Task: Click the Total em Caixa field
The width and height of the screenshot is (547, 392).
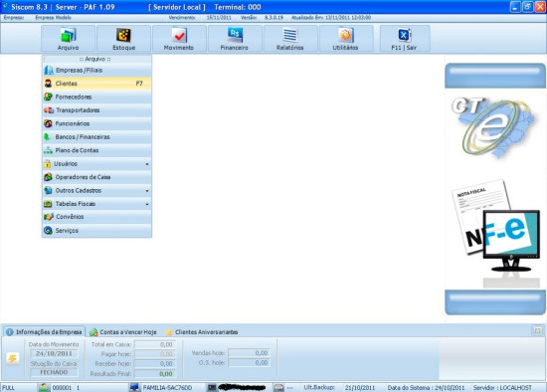Action: tap(155, 344)
